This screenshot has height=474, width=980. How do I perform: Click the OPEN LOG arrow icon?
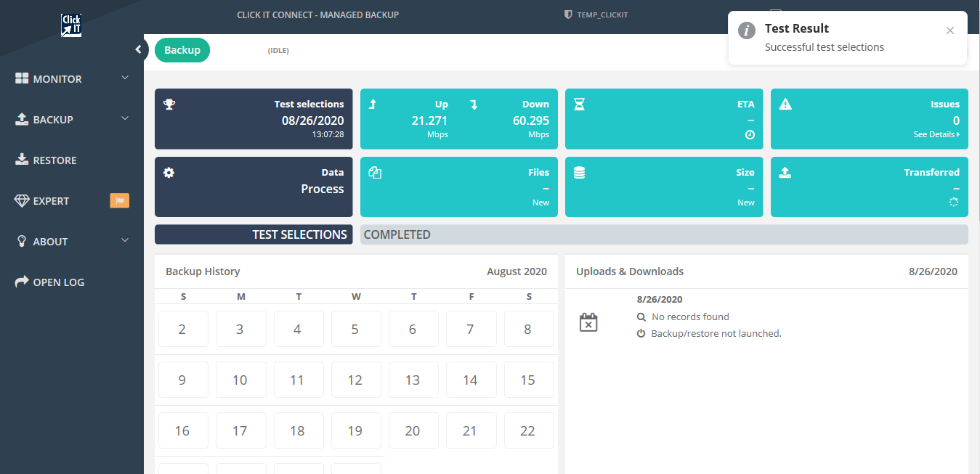(x=22, y=282)
